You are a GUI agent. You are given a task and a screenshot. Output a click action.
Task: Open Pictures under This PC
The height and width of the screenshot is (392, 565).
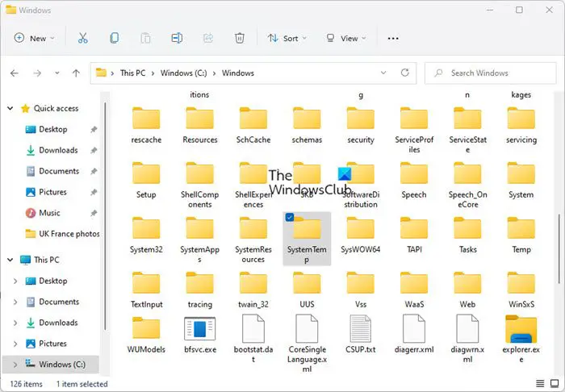pyautogui.click(x=52, y=344)
